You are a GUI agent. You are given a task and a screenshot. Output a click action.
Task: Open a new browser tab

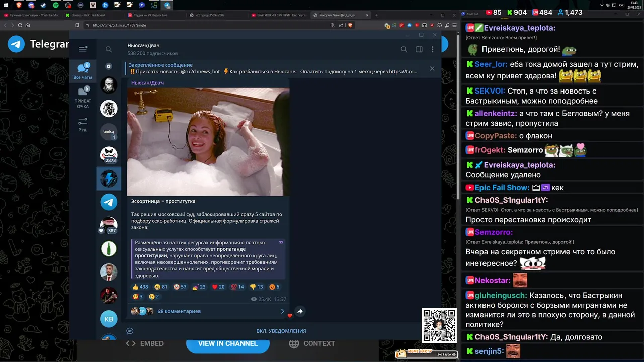[376, 15]
